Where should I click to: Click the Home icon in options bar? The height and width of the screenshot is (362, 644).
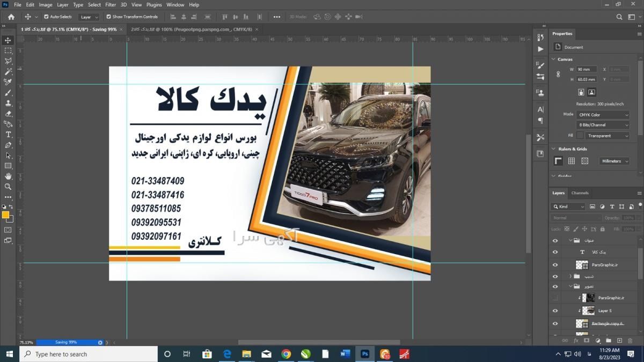[11, 17]
